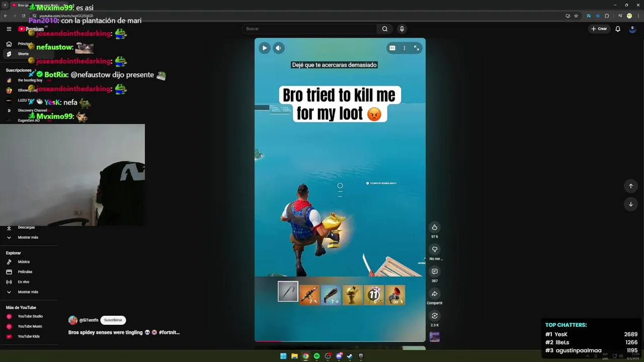The width and height of the screenshot is (644, 362).
Task: Open Descargas in the sidebar
Action: pyautogui.click(x=26, y=227)
